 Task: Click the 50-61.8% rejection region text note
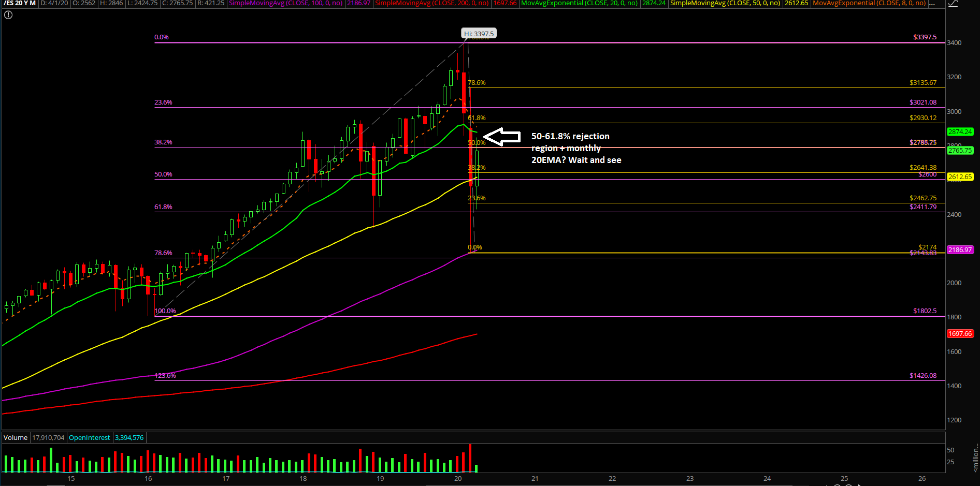576,148
